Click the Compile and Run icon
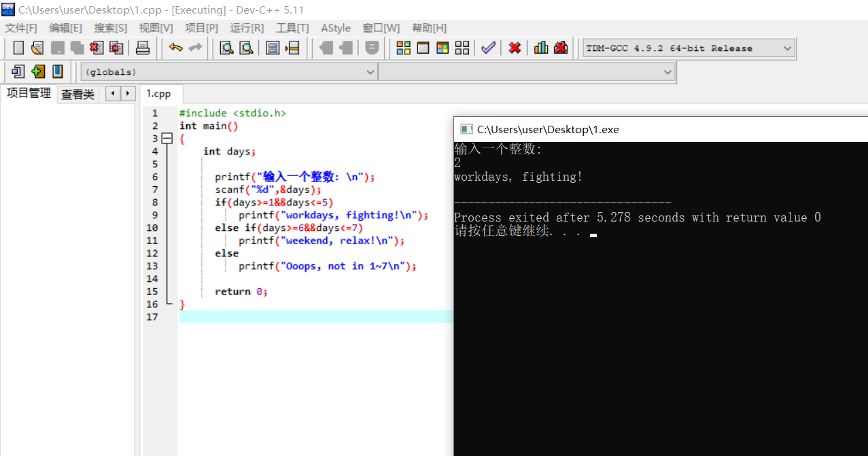The height and width of the screenshot is (456, 868). point(442,48)
